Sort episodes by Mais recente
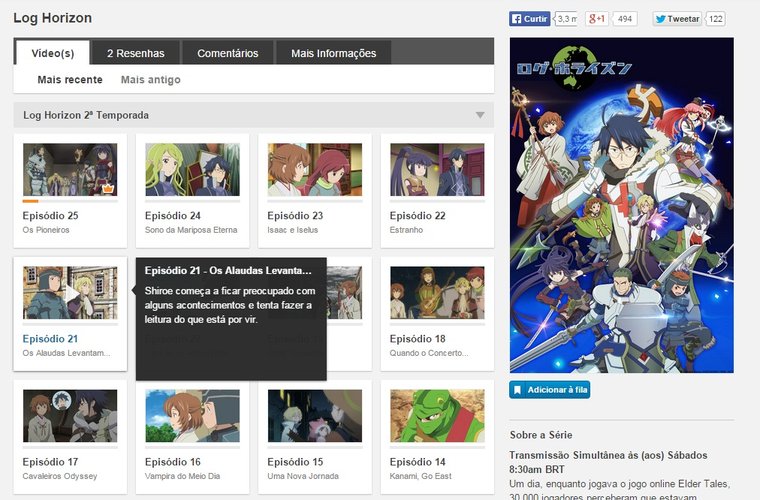760x500 pixels. coord(70,79)
